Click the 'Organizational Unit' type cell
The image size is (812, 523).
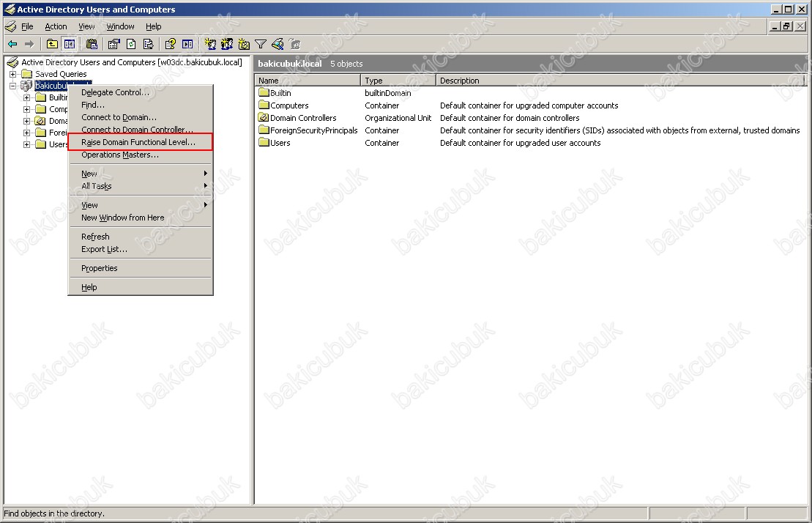click(398, 118)
